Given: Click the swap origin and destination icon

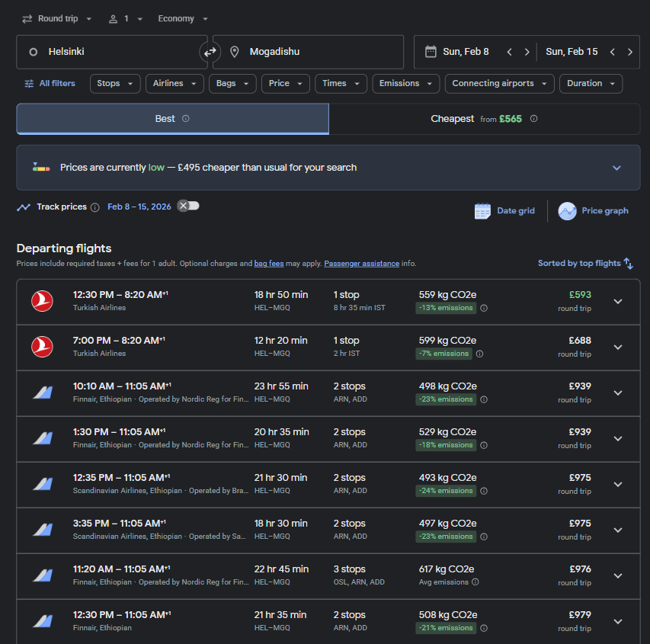Looking at the screenshot, I should [x=210, y=52].
